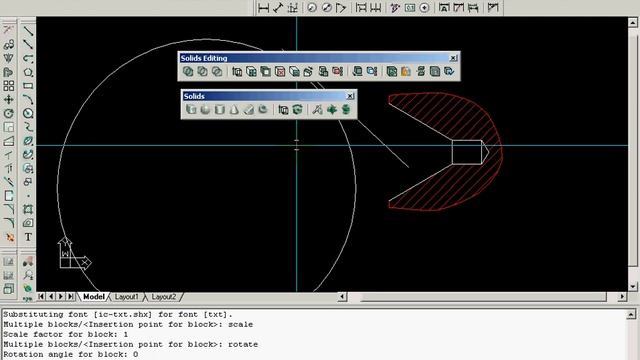Screen dimensions: 640x360
Task: Click the Angular Dimension icon in top toolbar
Action: pos(341,7)
